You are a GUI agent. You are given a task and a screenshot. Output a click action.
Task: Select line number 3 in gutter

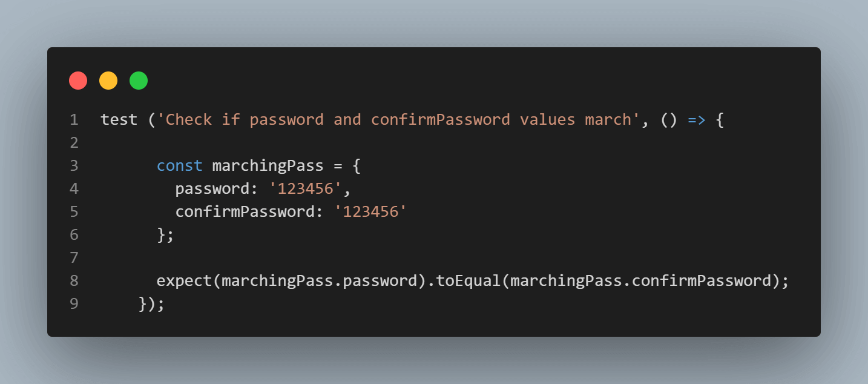tap(74, 166)
